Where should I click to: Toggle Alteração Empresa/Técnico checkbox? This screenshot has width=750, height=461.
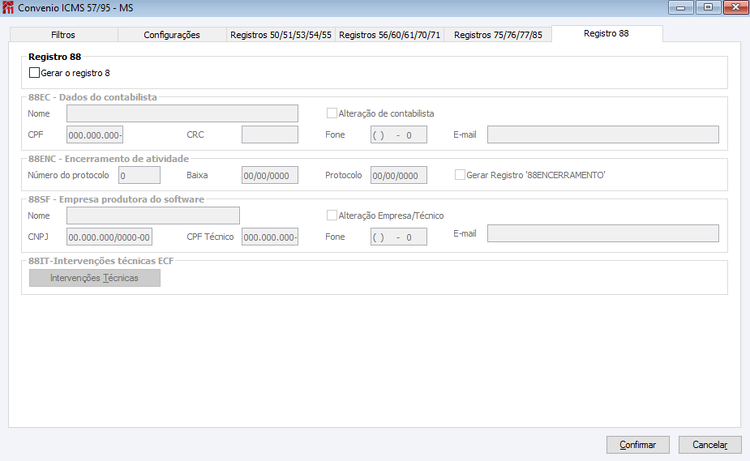[x=331, y=216]
